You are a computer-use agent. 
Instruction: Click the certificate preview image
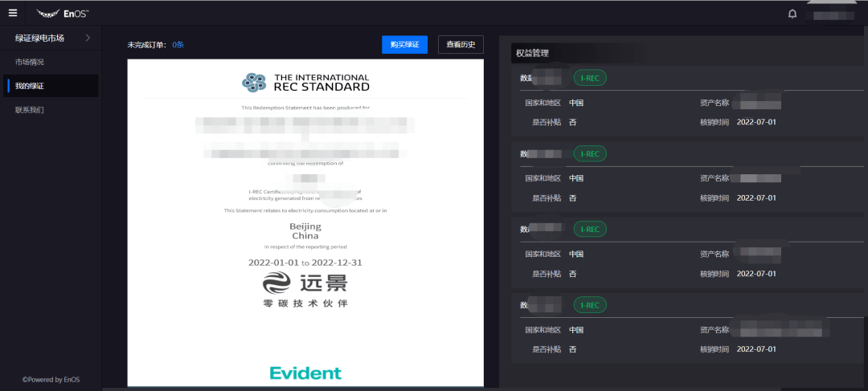coord(305,223)
